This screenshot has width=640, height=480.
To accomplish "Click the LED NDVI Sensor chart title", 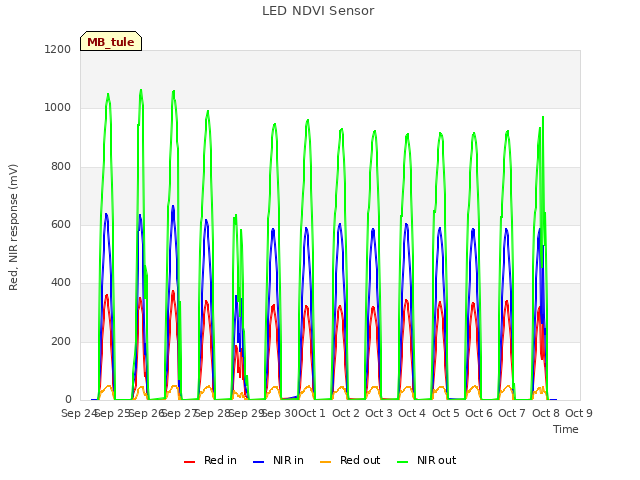I will [318, 11].
